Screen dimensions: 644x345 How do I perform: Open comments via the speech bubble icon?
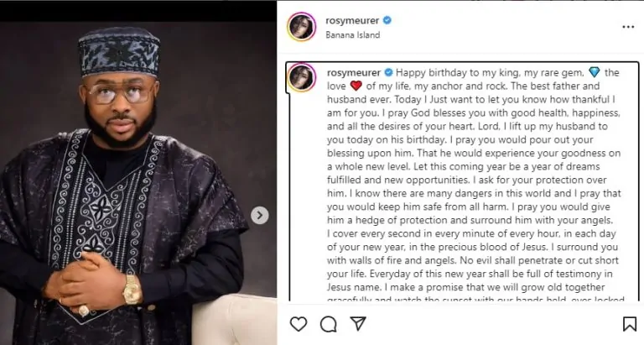coord(328,324)
